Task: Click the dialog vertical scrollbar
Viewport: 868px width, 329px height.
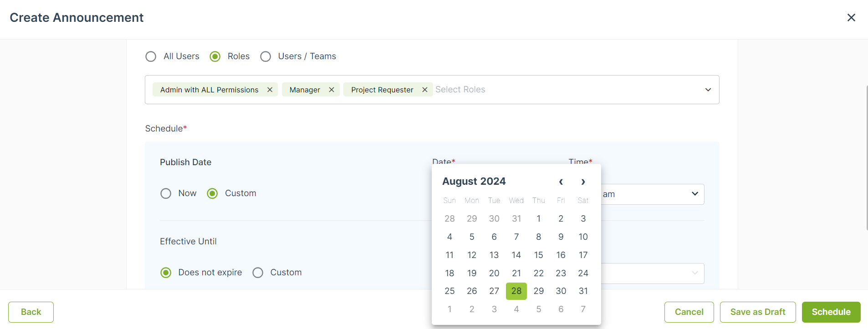Action: pyautogui.click(x=867, y=157)
